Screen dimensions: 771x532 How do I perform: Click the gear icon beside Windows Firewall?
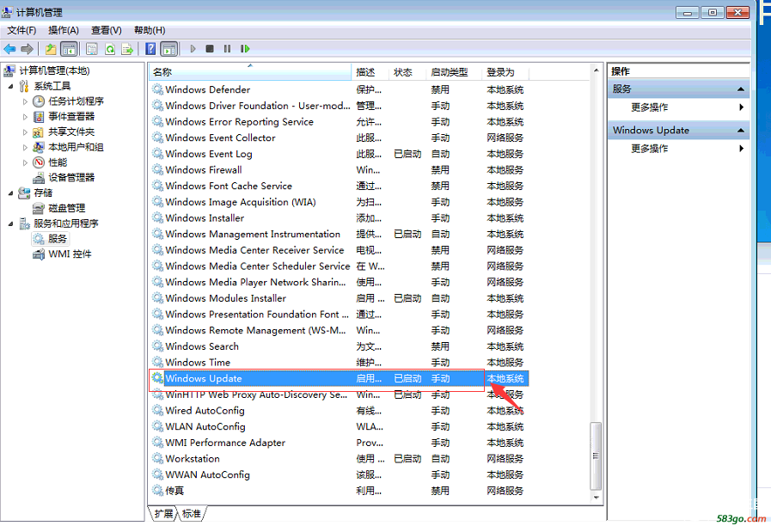point(157,169)
